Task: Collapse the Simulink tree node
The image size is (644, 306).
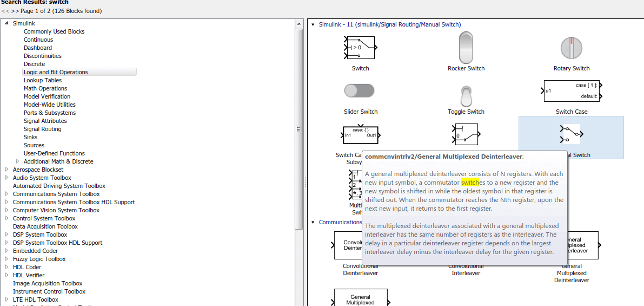Action: tap(7, 23)
